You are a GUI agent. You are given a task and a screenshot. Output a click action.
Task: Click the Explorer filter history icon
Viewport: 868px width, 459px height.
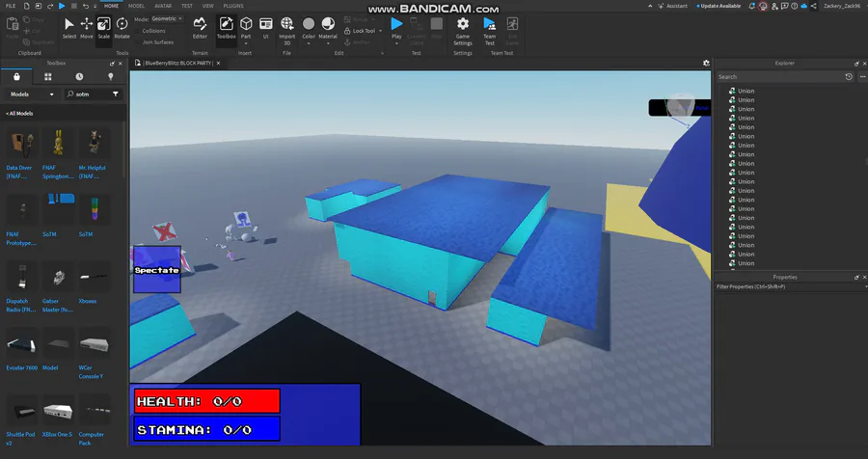849,77
